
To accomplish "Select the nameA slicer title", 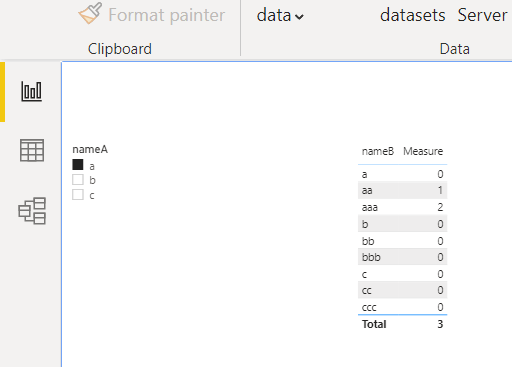I will coord(90,149).
